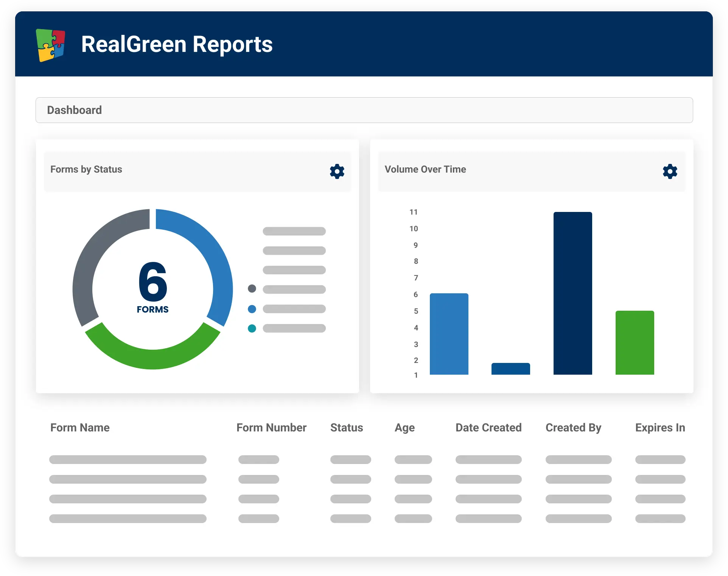Select the green donut chart segment
This screenshot has width=728, height=576.
[152, 358]
